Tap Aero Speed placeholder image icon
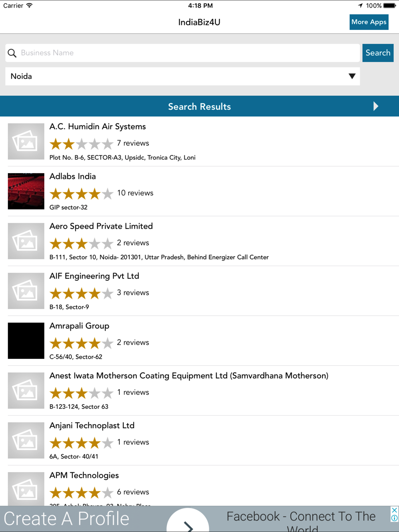Viewport: 399px width, 532px height. point(26,241)
